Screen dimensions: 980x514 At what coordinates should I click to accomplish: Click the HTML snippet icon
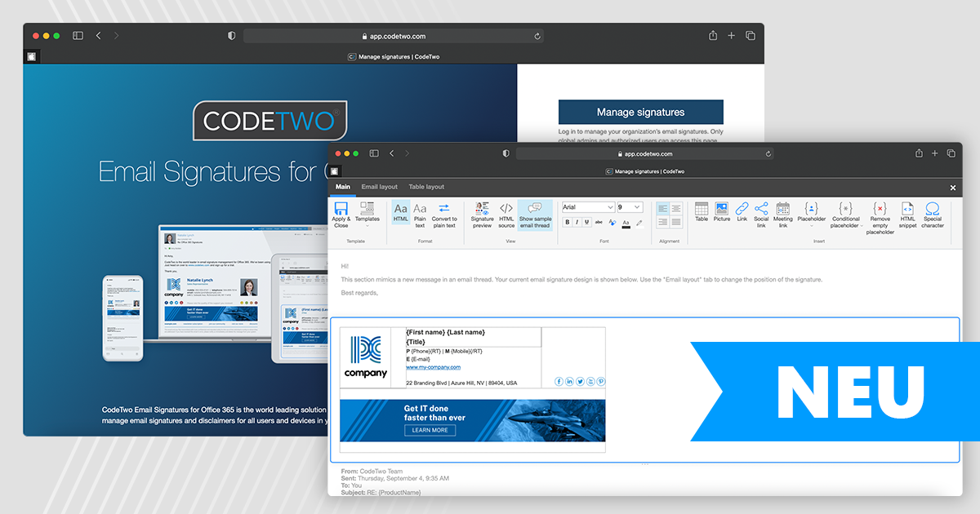pos(906,210)
